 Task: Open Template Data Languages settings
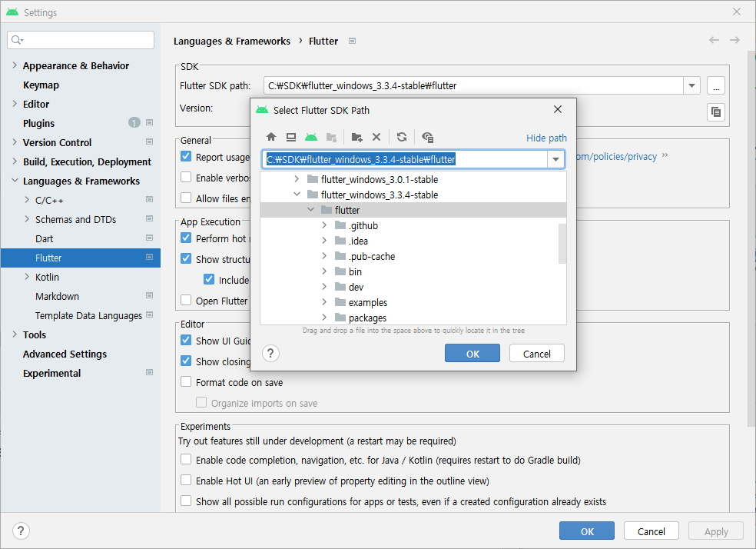coord(88,315)
